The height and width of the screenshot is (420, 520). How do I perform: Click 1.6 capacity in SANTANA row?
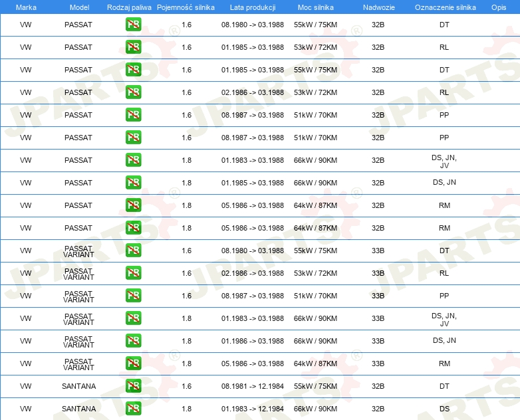coord(187,386)
